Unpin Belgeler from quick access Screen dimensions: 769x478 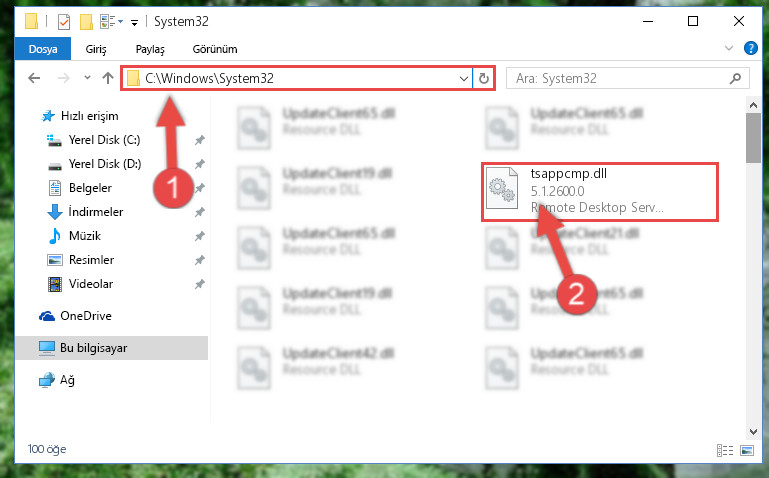[x=200, y=188]
